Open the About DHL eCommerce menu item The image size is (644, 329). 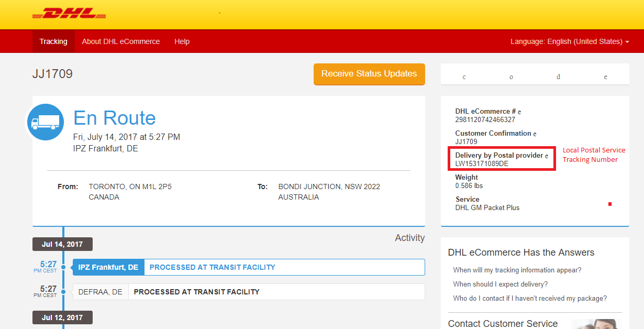[x=121, y=41]
